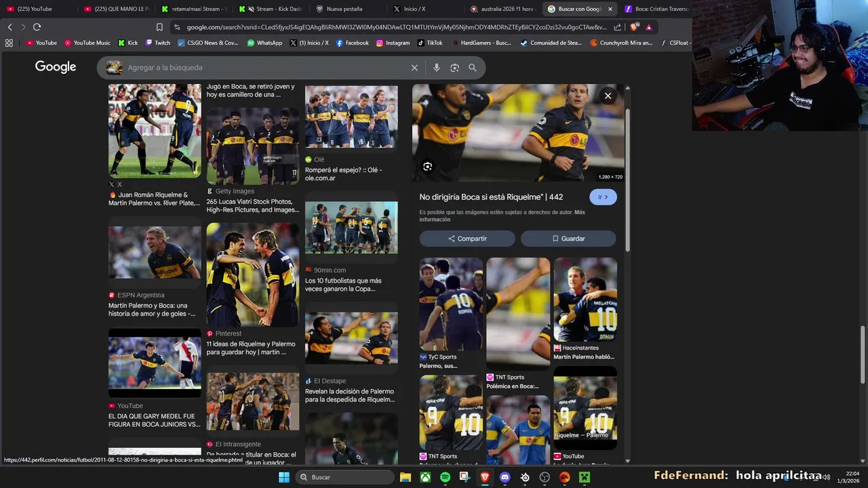Open TikTok bookmark
The width and height of the screenshot is (868, 488).
click(430, 43)
